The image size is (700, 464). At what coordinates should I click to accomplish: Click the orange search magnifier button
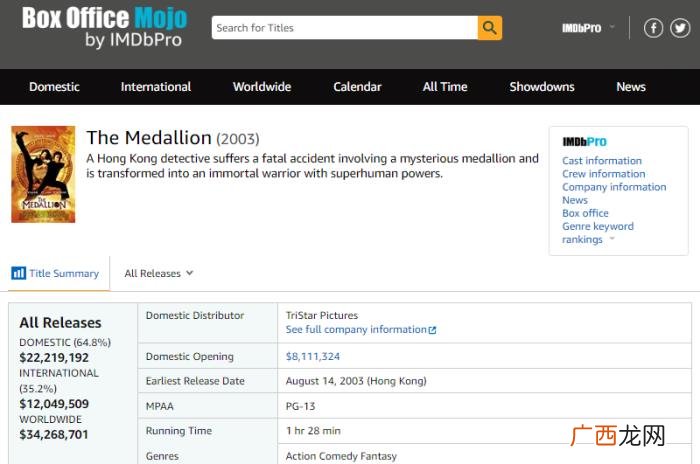pos(490,28)
